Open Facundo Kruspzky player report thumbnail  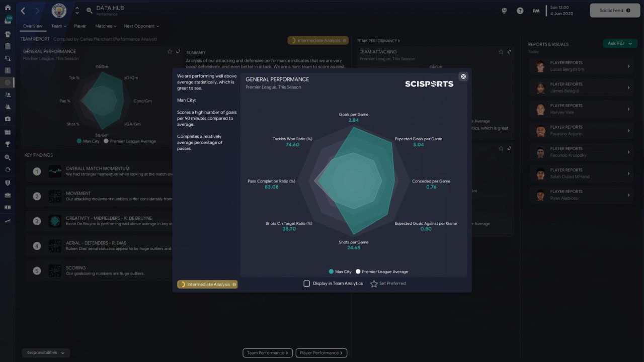pyautogui.click(x=541, y=152)
